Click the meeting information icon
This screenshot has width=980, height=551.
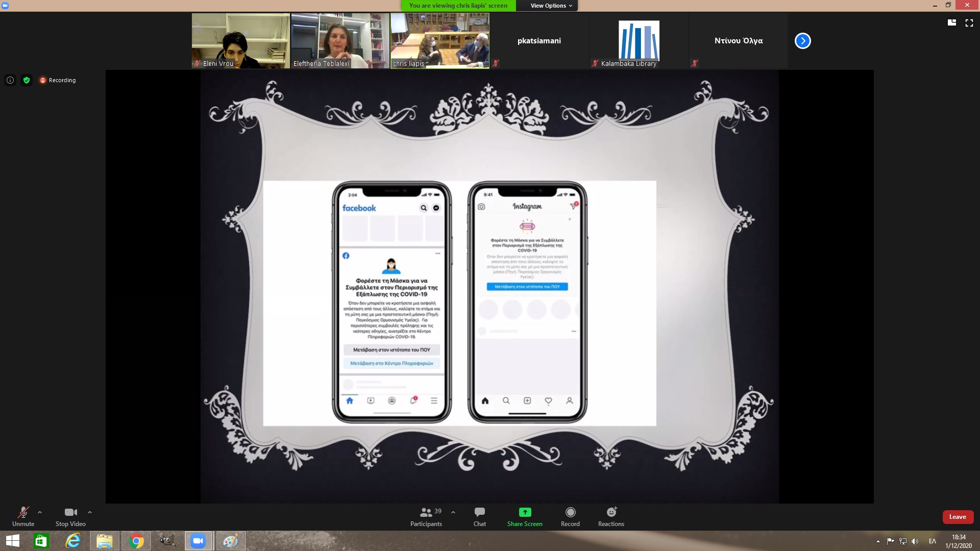[x=10, y=80]
